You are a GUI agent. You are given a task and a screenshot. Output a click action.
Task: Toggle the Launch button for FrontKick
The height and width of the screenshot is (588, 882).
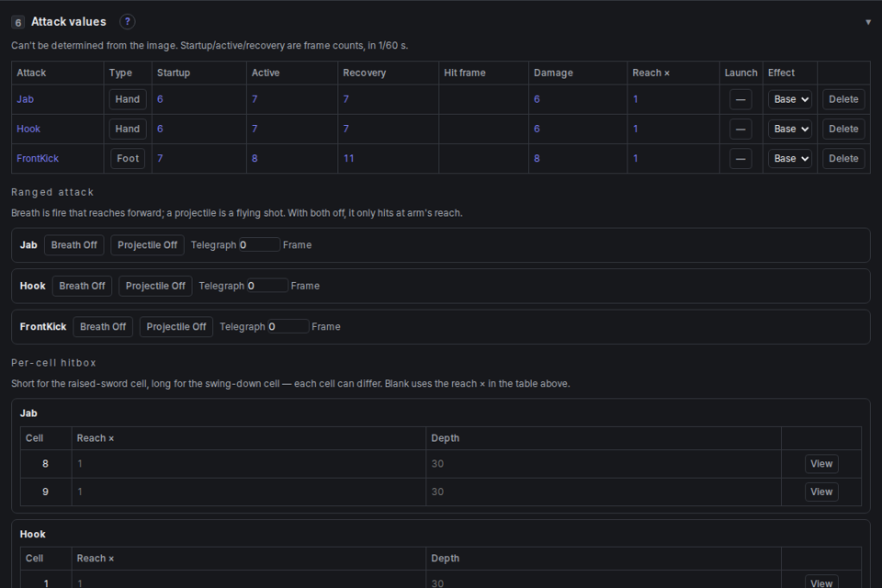741,159
